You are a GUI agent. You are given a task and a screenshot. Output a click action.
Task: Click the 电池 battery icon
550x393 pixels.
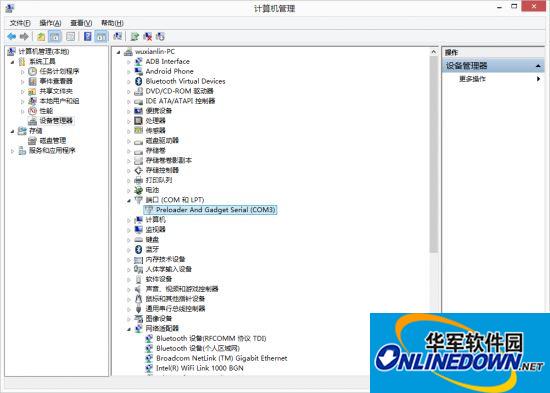pos(139,190)
